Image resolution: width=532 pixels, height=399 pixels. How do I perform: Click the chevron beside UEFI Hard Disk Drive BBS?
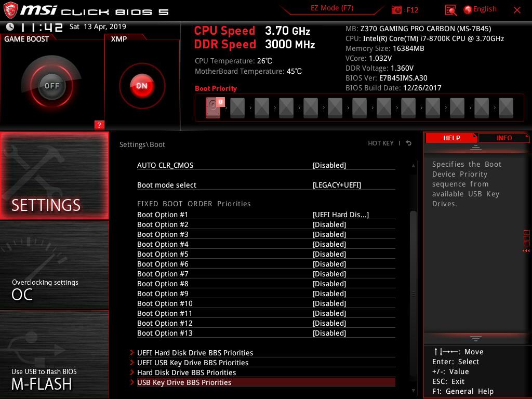(132, 353)
